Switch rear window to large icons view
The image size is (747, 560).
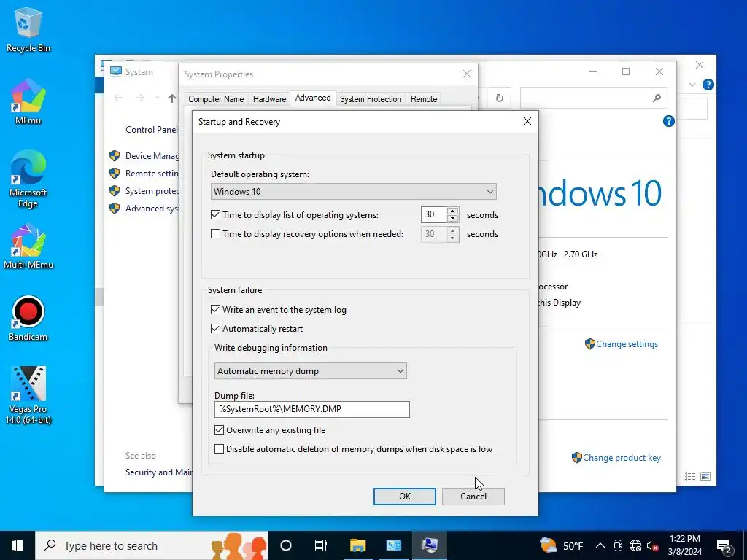tap(705, 477)
